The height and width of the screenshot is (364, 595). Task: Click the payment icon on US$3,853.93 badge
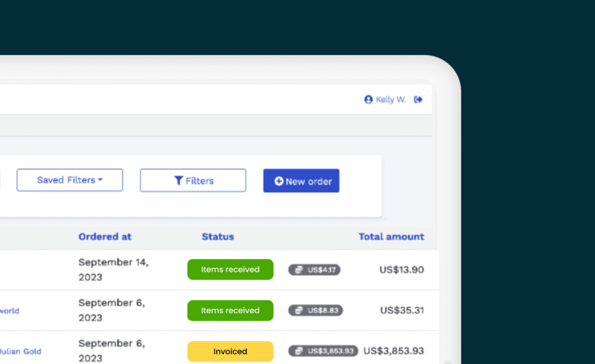point(299,351)
